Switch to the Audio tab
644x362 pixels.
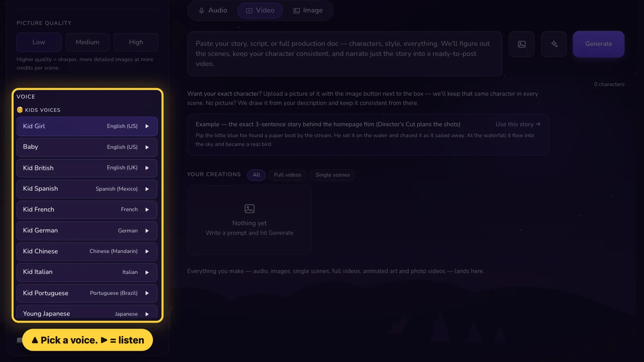[x=213, y=10]
